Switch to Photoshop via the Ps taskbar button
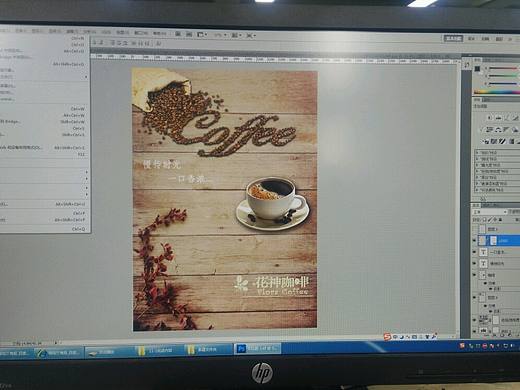520x390 pixels. pos(258,349)
